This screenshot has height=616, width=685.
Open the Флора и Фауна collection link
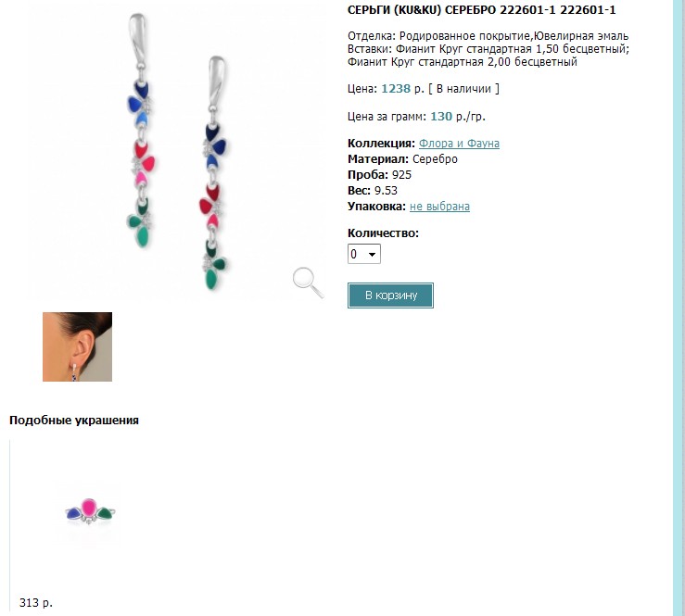459,144
